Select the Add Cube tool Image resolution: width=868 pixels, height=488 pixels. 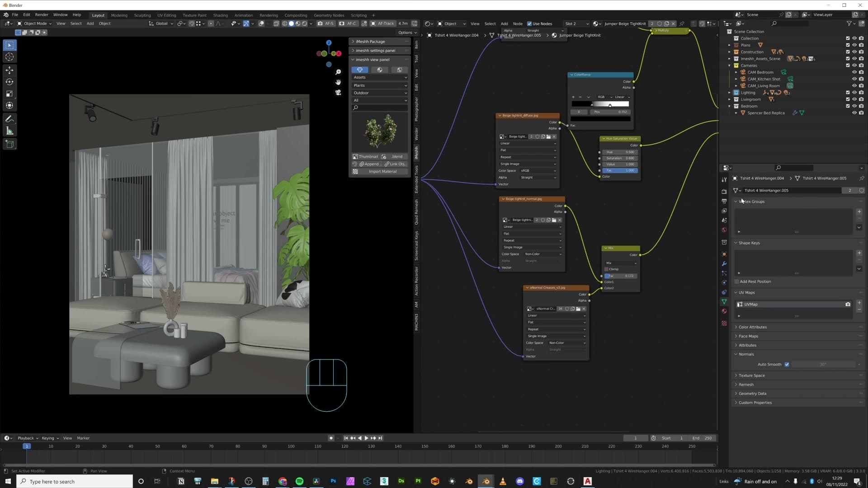click(9, 145)
